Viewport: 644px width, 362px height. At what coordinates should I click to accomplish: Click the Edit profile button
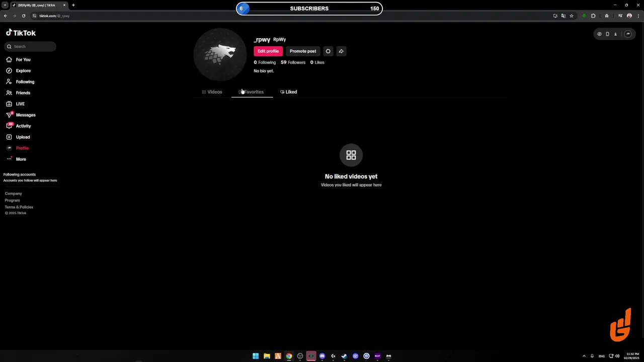tap(268, 51)
